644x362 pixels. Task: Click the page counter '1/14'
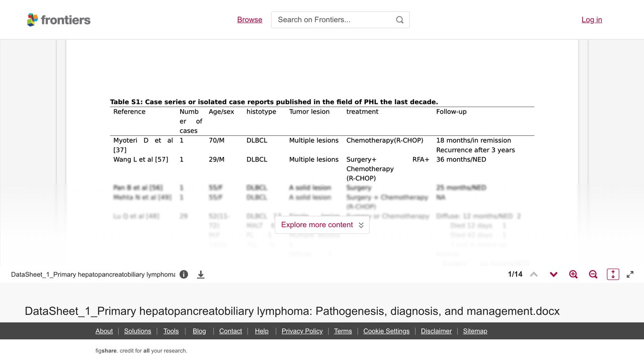click(515, 275)
